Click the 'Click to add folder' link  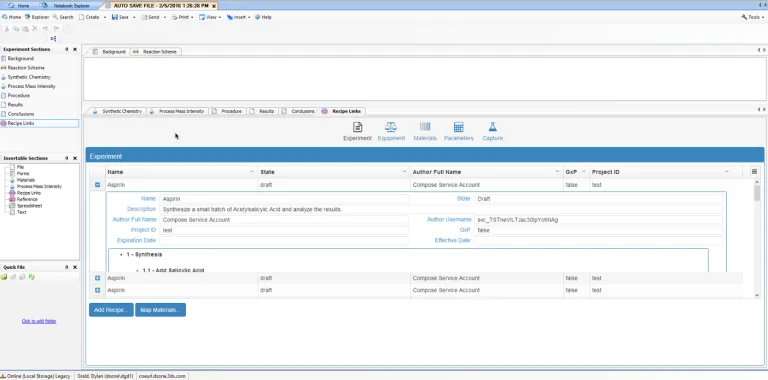[39, 321]
